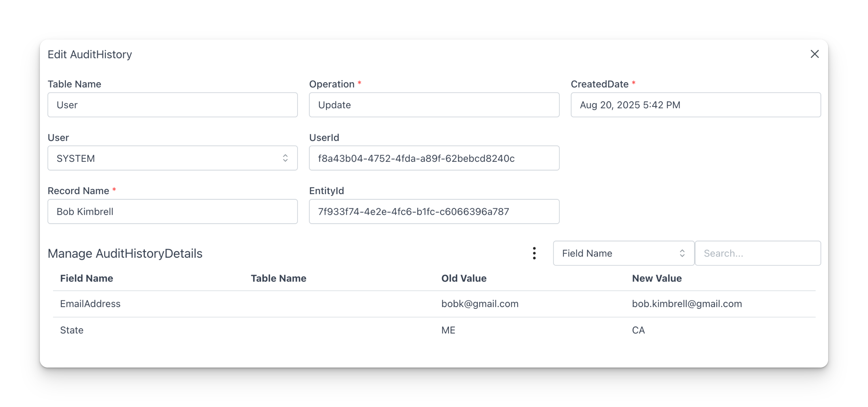Click the EntityId input field

pos(434,211)
